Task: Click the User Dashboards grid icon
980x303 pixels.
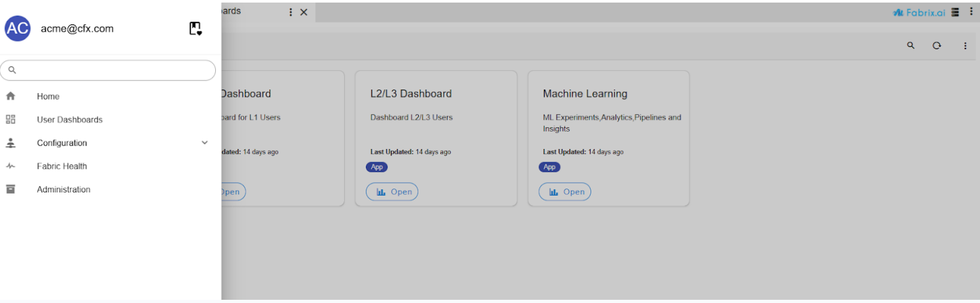Action: point(10,120)
